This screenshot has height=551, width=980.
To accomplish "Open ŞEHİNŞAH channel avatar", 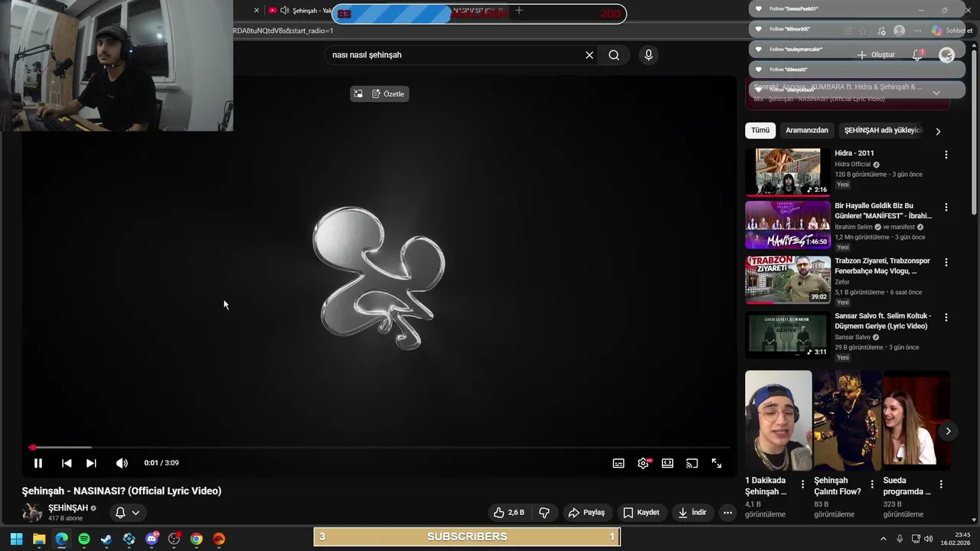I will (x=32, y=513).
